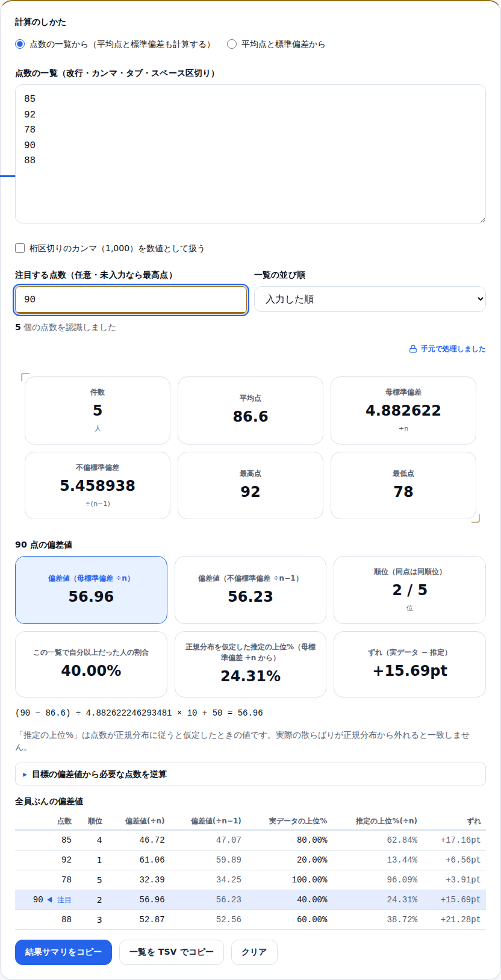Screen dimensions: 501x980
Task: Click the 90 点の偏差値 heading
Action: [x=43, y=545]
